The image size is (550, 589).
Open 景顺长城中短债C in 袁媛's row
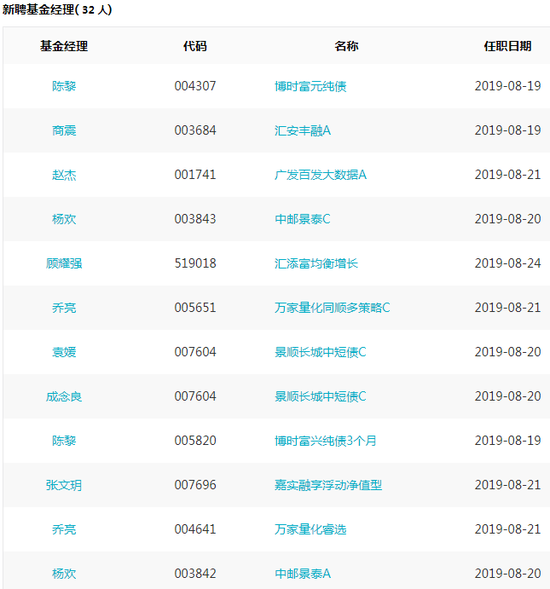pyautogui.click(x=320, y=352)
